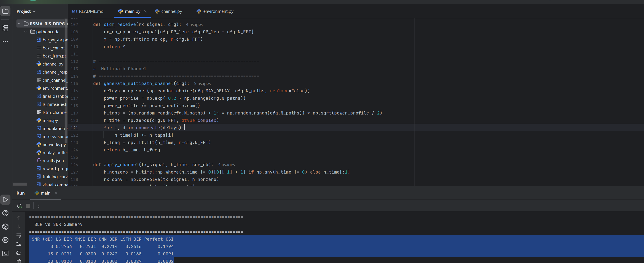Open training_curv image in project tree
This screenshot has width=644, height=263.
pyautogui.click(x=52, y=177)
